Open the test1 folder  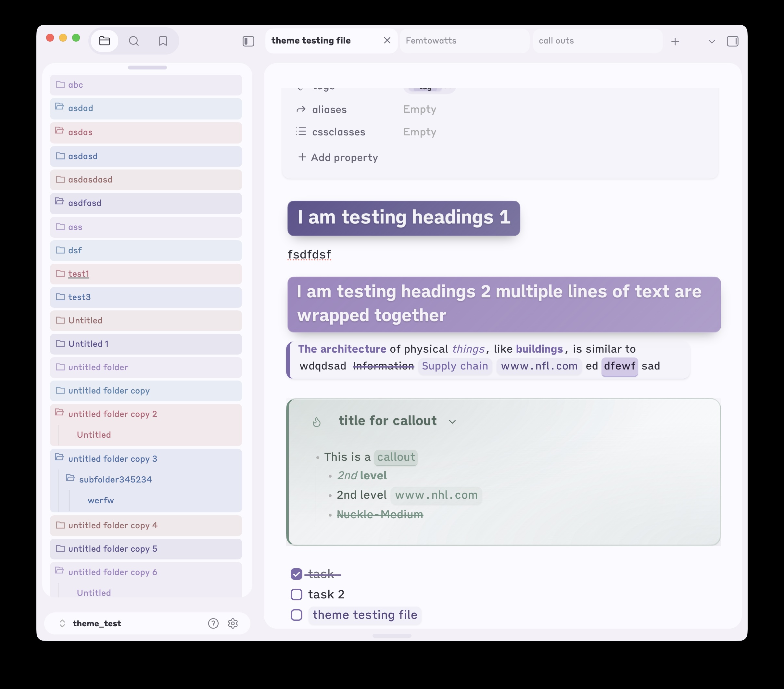pos(146,274)
